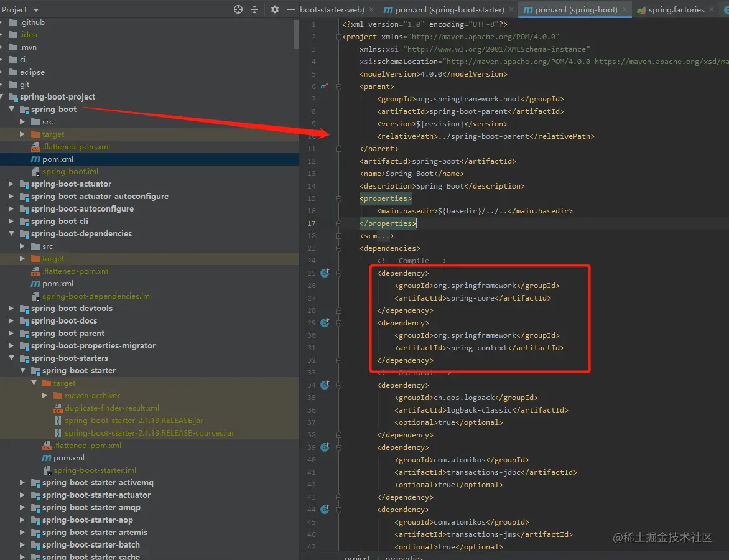Collapse the spring-boot-starter module

point(23,371)
